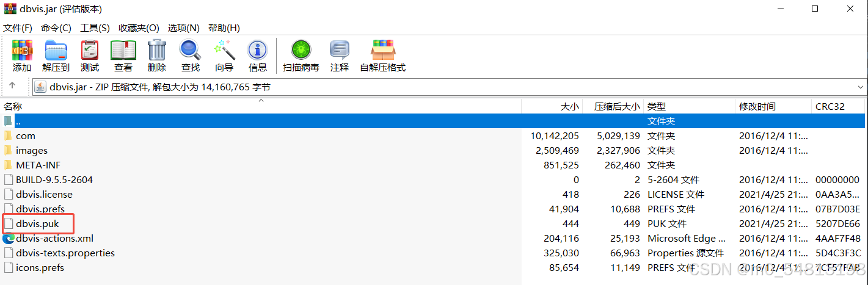
Task: Click the parent folder '..' icon
Action: pyautogui.click(x=8, y=121)
